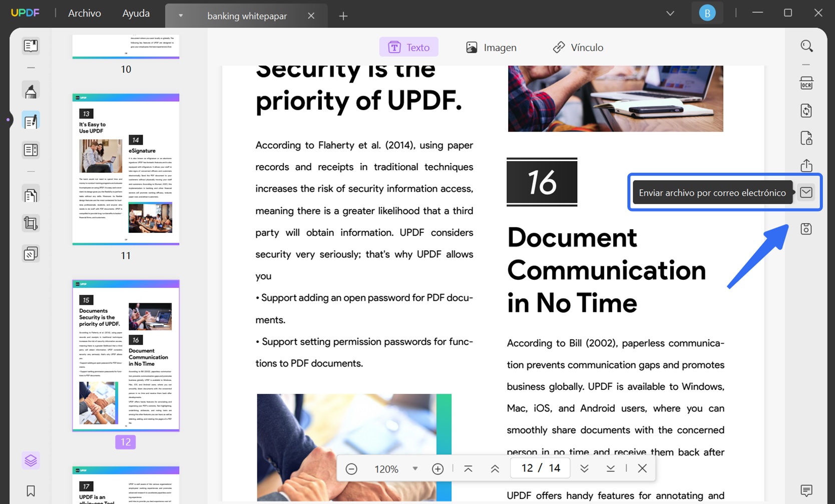Screen dimensions: 835x504
Task: Send file by email envelope icon
Action: pos(806,192)
